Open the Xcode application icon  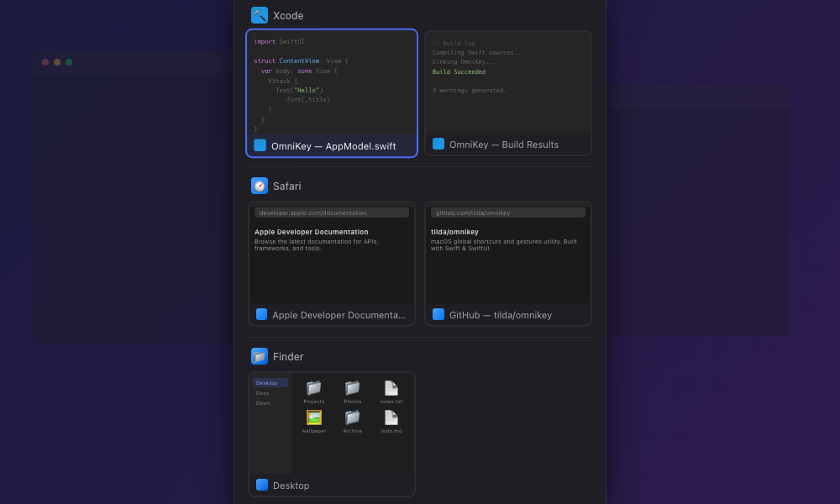click(x=259, y=14)
